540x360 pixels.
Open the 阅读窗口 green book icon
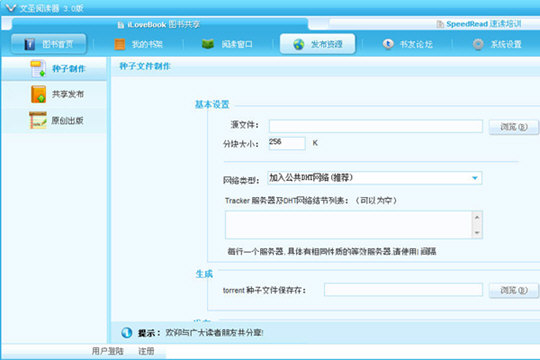point(208,44)
